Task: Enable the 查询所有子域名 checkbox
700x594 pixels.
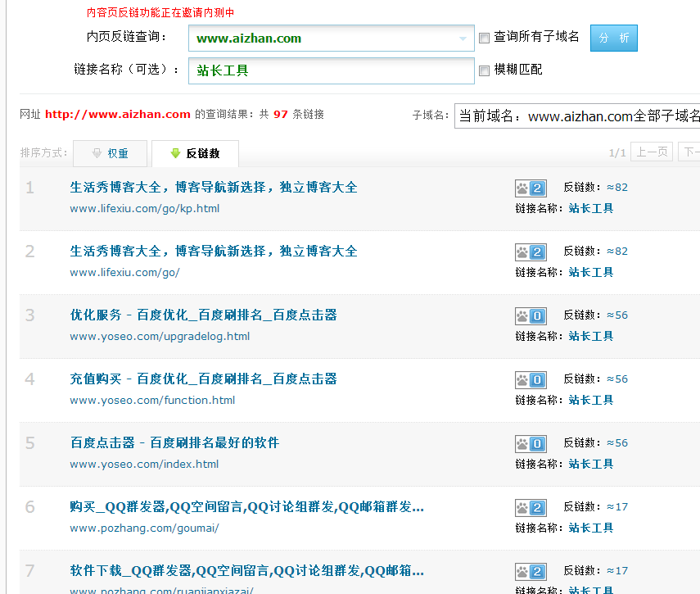Action: coord(484,38)
